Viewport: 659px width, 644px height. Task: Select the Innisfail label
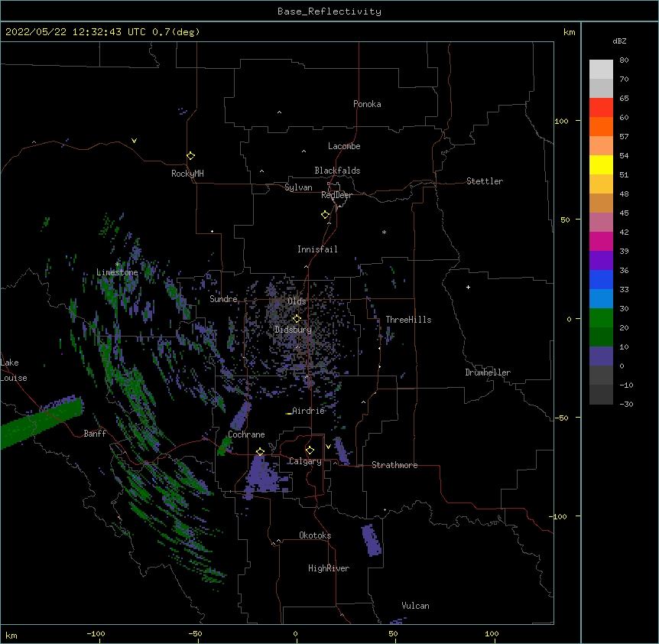pos(317,249)
